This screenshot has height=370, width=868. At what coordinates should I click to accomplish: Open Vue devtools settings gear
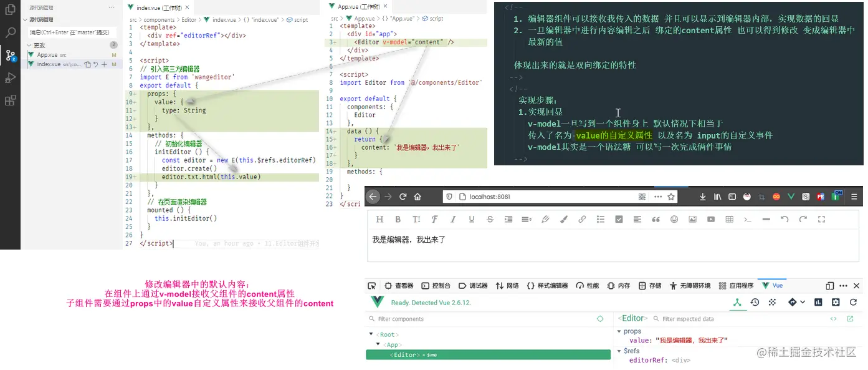coord(836,302)
